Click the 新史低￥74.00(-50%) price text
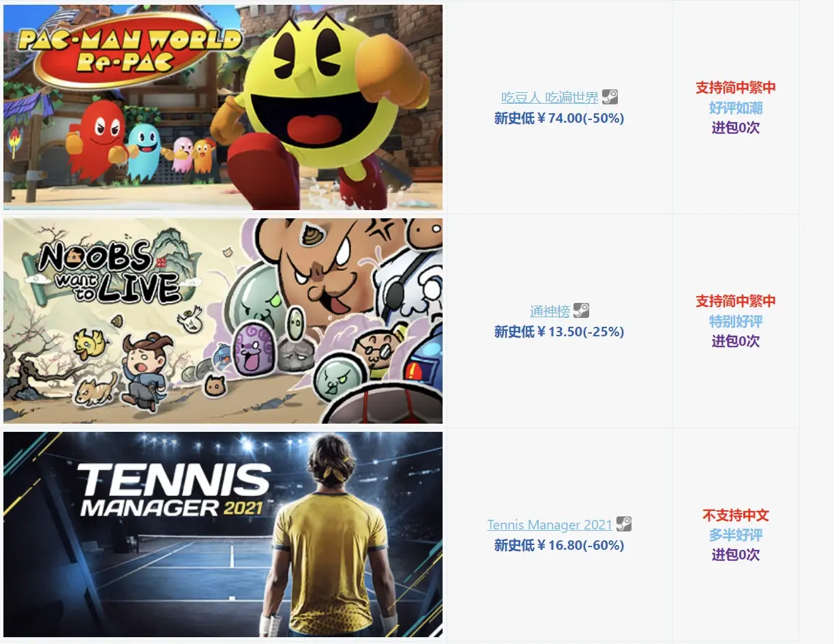 point(559,119)
